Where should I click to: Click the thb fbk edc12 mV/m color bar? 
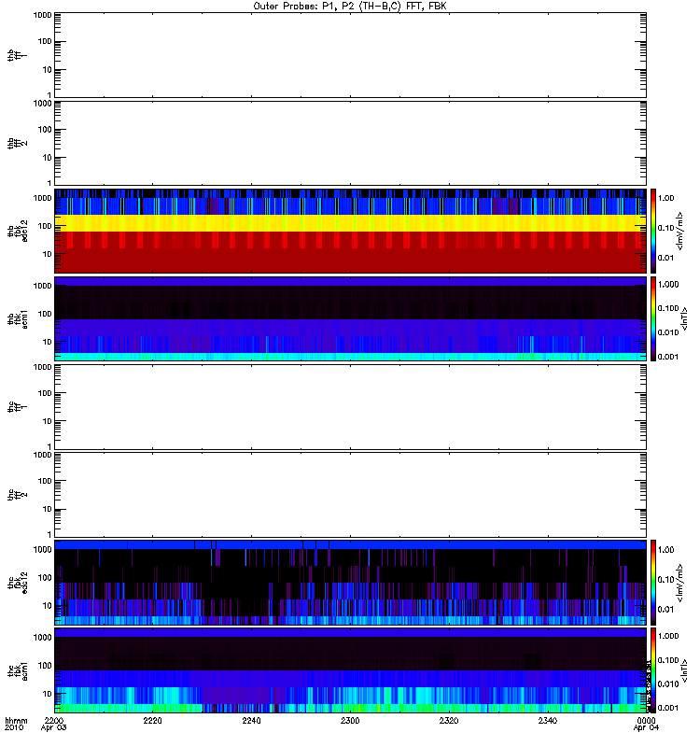653,231
